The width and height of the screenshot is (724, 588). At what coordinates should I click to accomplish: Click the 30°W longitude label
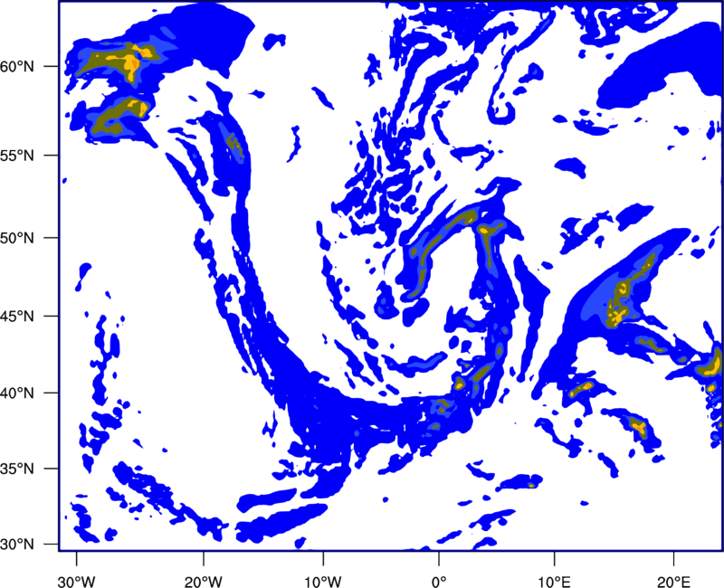pos(76,581)
